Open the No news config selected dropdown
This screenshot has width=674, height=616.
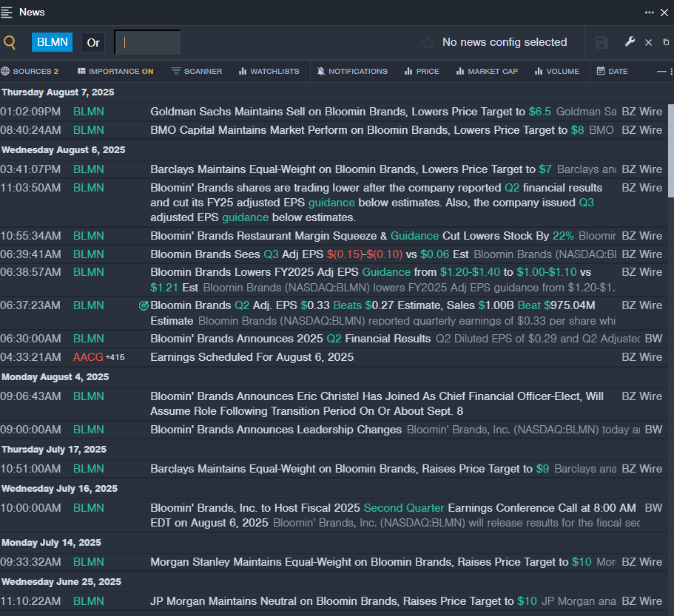pos(505,42)
